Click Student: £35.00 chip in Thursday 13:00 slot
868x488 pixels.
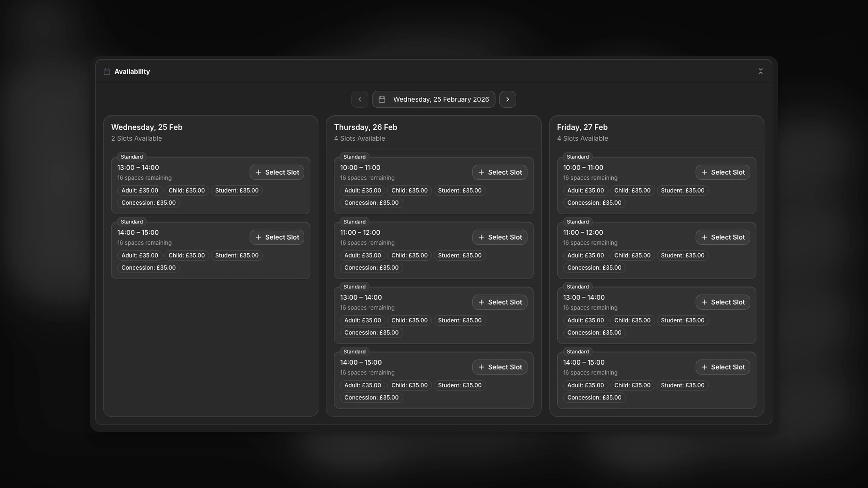coord(460,320)
